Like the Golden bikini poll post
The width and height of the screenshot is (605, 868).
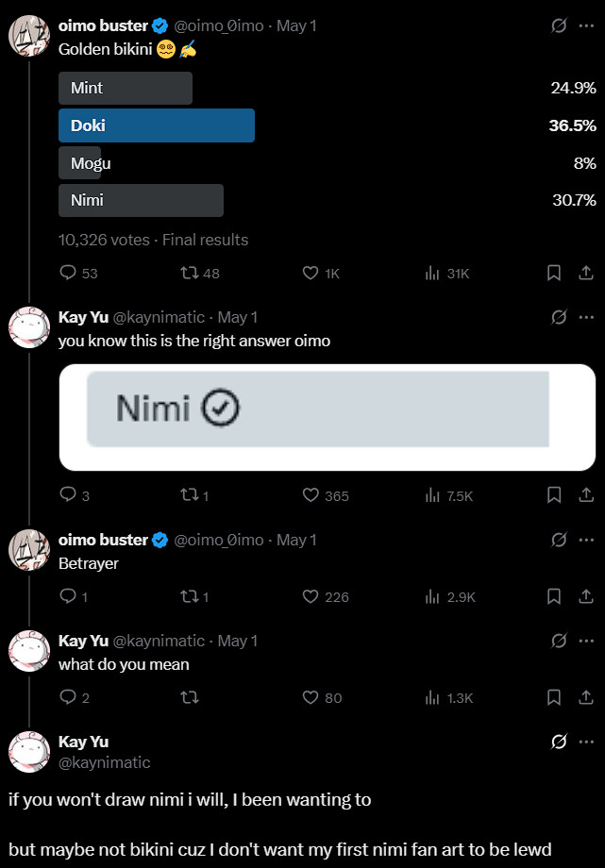[310, 273]
